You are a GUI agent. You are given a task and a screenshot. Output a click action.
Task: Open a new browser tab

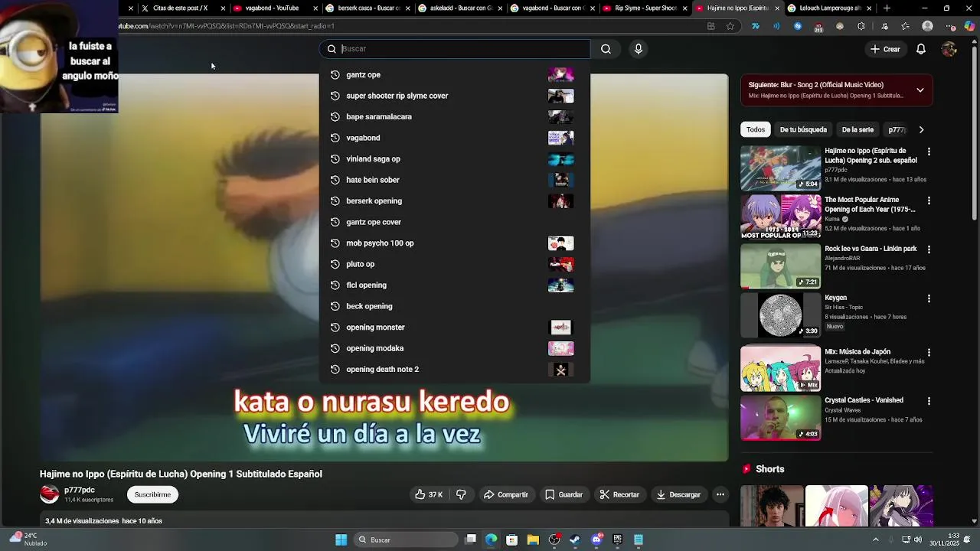click(887, 8)
